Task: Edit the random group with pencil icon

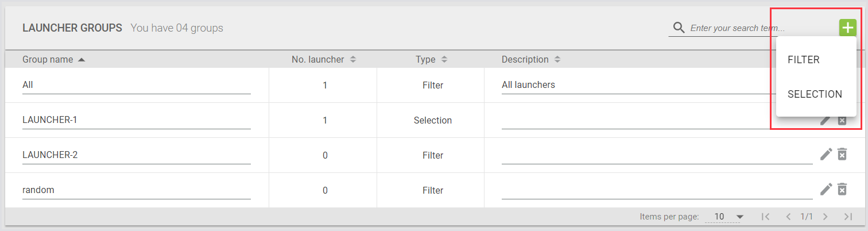Action: (826, 189)
